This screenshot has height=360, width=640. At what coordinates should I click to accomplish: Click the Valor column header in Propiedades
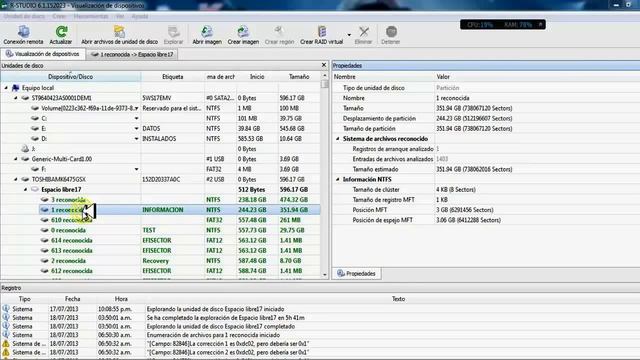[443, 77]
